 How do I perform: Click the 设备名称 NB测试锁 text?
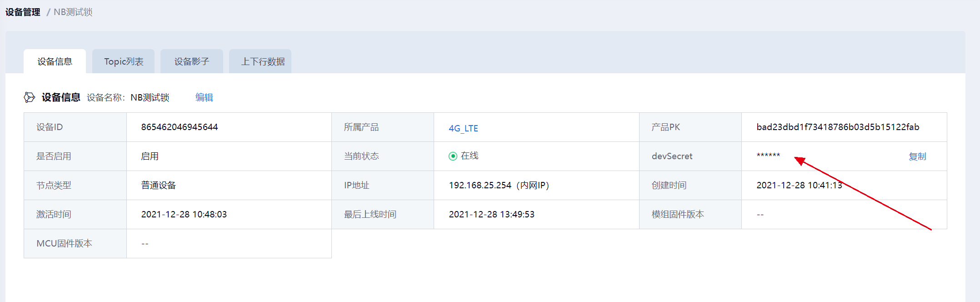pyautogui.click(x=150, y=98)
